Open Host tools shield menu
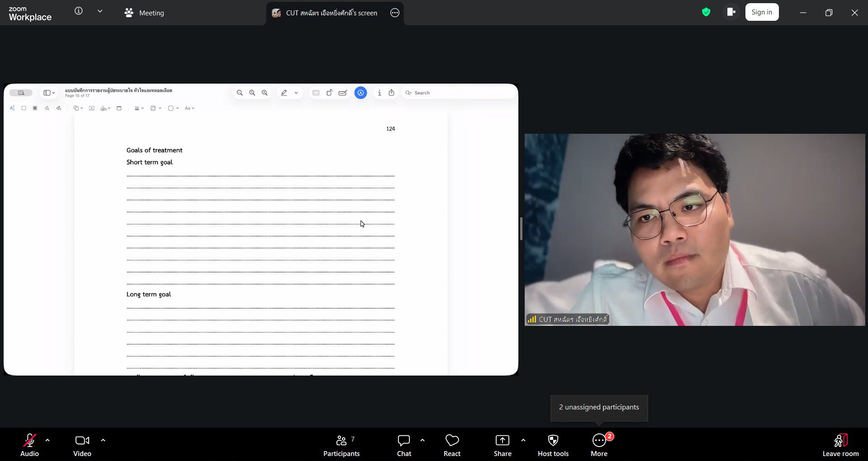This screenshot has height=461, width=868. [x=553, y=445]
